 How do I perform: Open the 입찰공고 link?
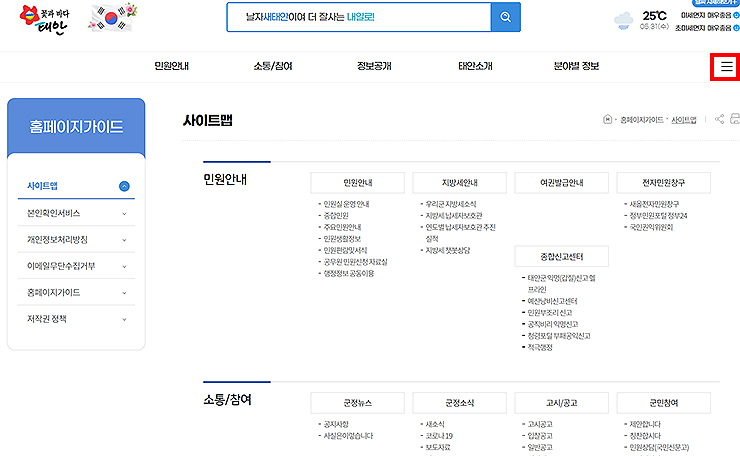coord(540,436)
